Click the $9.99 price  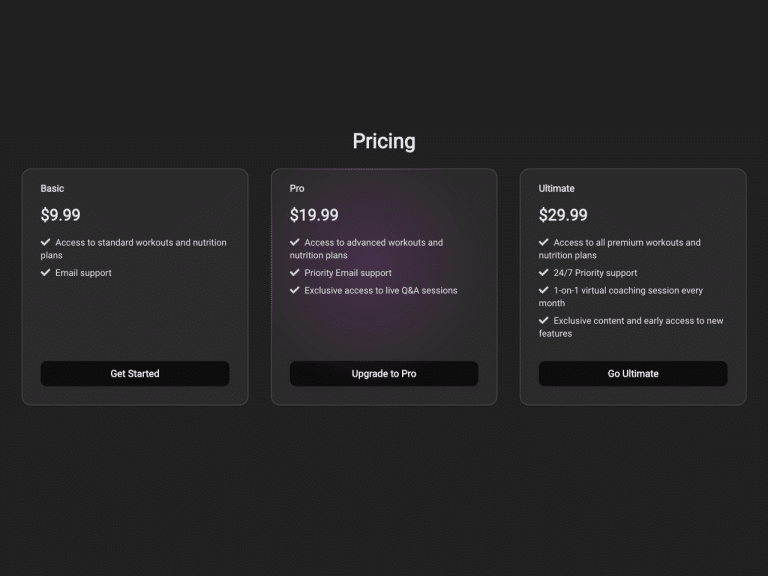tap(61, 215)
